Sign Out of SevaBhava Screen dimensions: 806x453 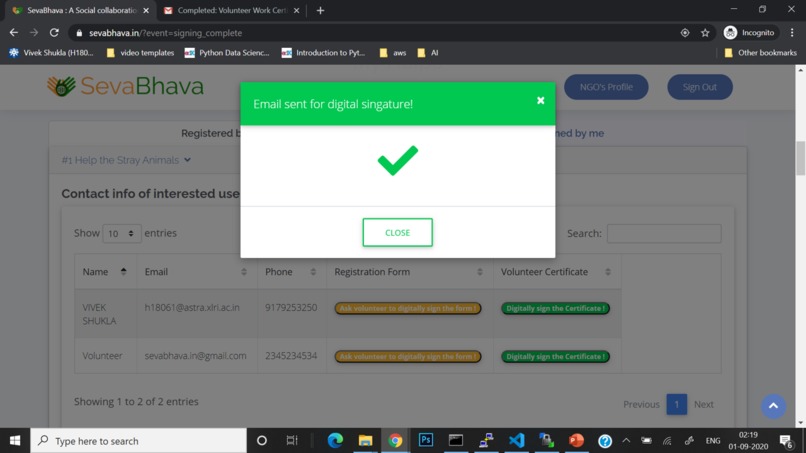pos(700,87)
